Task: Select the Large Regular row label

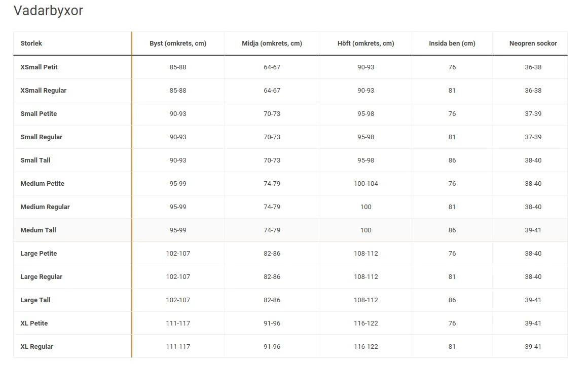Action: (41, 277)
